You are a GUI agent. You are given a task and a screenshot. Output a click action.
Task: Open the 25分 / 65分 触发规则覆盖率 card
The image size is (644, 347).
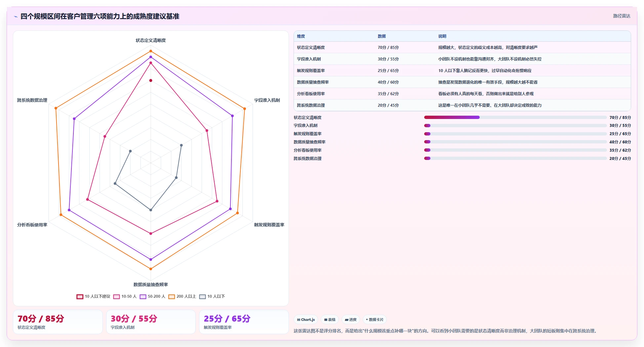[244, 322]
